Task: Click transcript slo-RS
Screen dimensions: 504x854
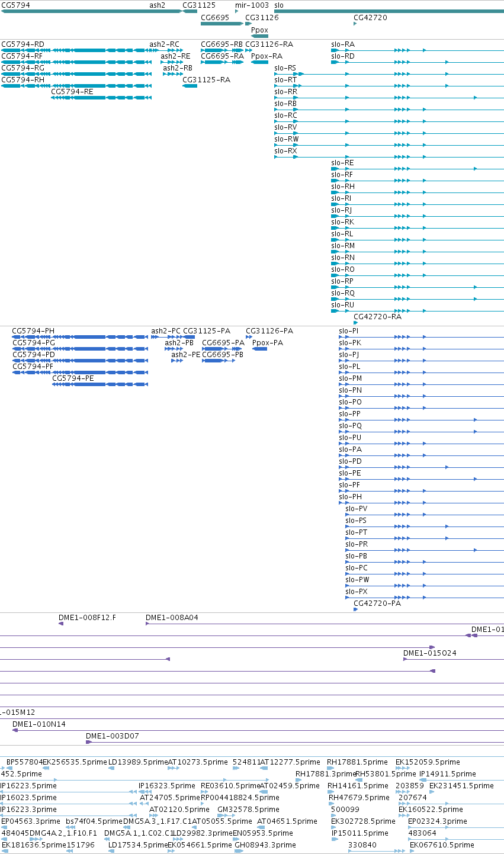Action: (x=285, y=68)
